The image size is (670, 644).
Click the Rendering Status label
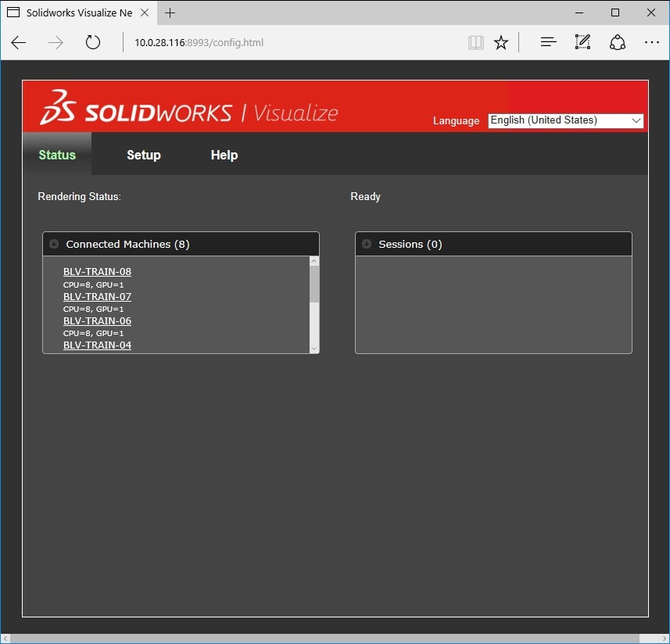pyautogui.click(x=80, y=196)
